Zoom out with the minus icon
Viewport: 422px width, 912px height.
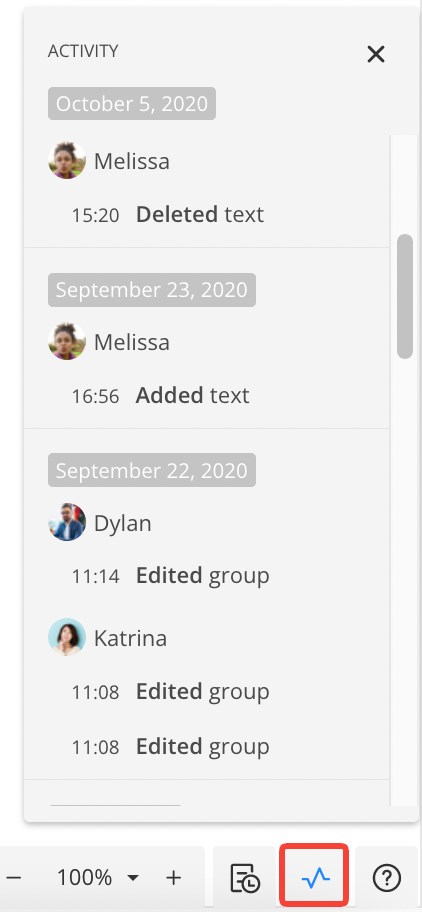click(13, 877)
